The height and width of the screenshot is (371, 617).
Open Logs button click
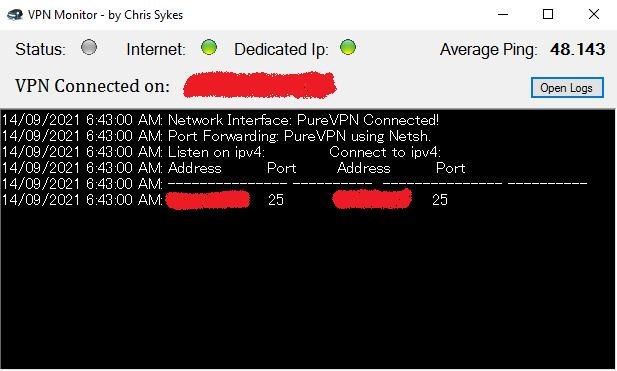point(567,87)
